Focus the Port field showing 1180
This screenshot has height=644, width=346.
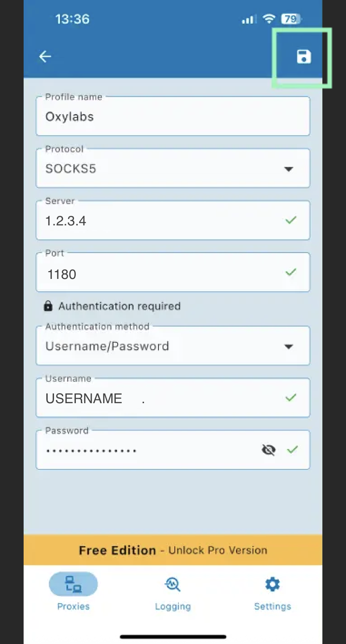tap(173, 273)
